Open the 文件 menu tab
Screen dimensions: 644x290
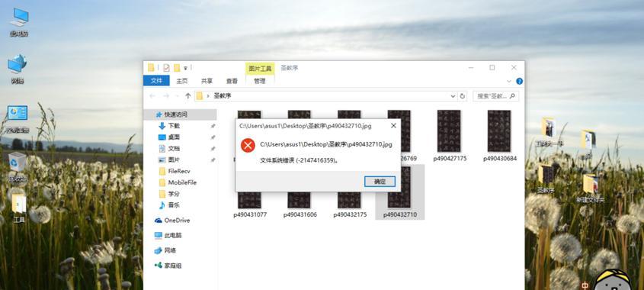pyautogui.click(x=156, y=81)
